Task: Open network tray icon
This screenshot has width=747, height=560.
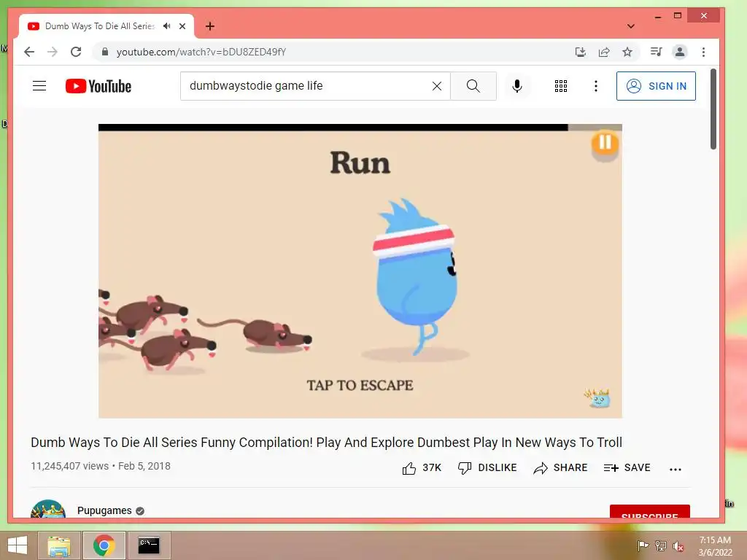Action: [660, 545]
